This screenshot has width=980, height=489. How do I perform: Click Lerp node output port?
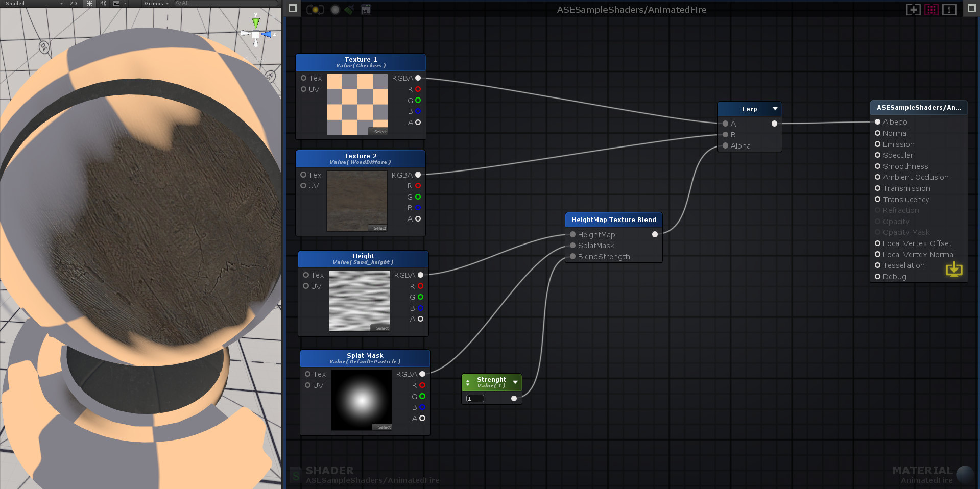coord(774,124)
